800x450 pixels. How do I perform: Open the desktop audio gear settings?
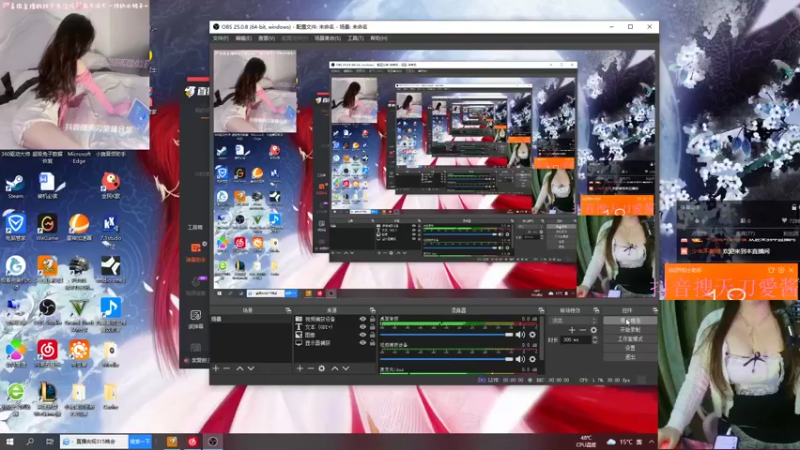click(x=533, y=335)
